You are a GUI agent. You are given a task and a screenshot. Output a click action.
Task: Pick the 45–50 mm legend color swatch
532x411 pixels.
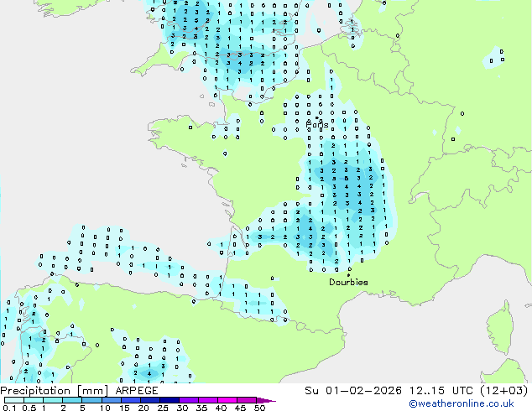tap(247, 400)
